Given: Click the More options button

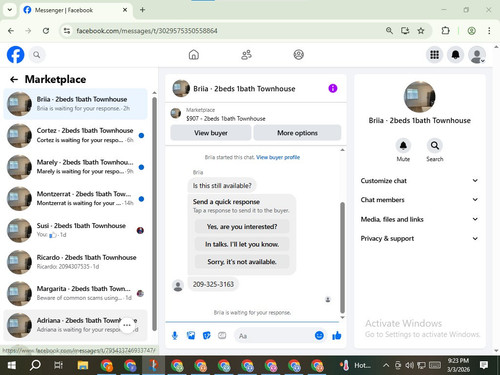Looking at the screenshot, I should [297, 133].
